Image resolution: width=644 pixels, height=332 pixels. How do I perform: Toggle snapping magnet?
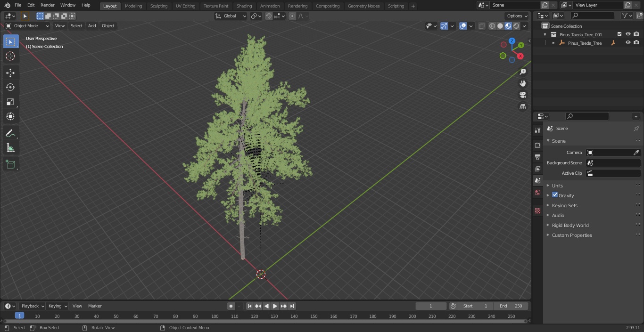pos(269,16)
